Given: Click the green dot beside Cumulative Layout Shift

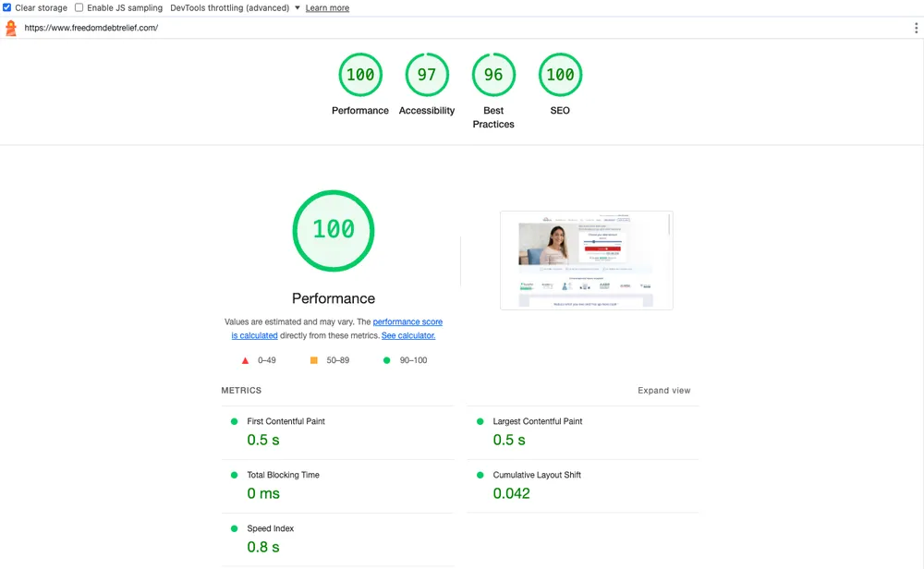Looking at the screenshot, I should [480, 475].
